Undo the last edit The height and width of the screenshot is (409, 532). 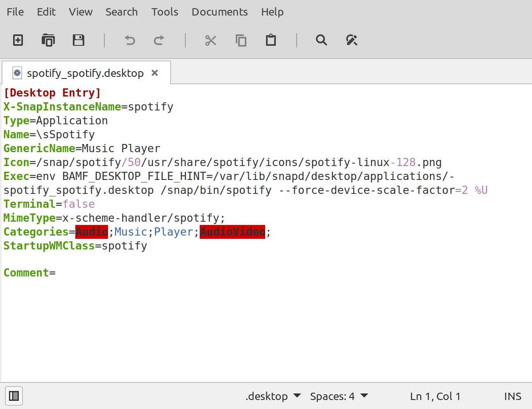[x=130, y=40]
